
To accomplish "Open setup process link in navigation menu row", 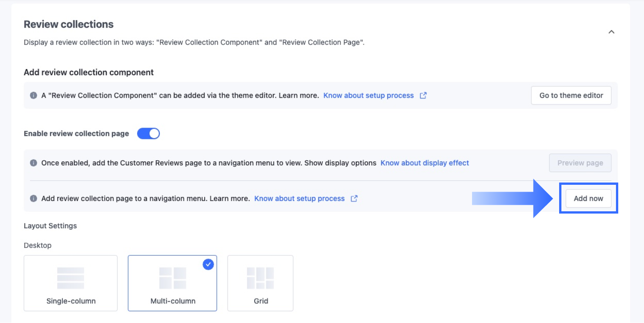I will pyautogui.click(x=299, y=198).
